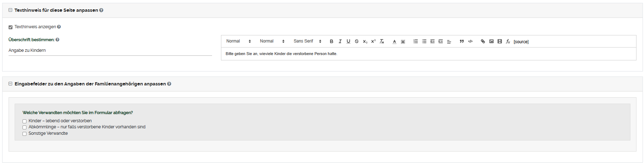This screenshot has height=163, width=644.
Task: Click the [source] button in the toolbar
Action: click(x=521, y=42)
